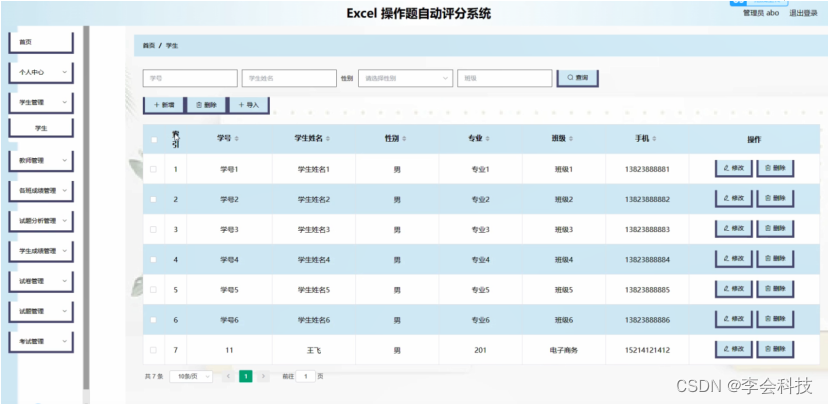The height and width of the screenshot is (404, 828).
Task: Click the 前往 page jump input box
Action: (x=305, y=377)
